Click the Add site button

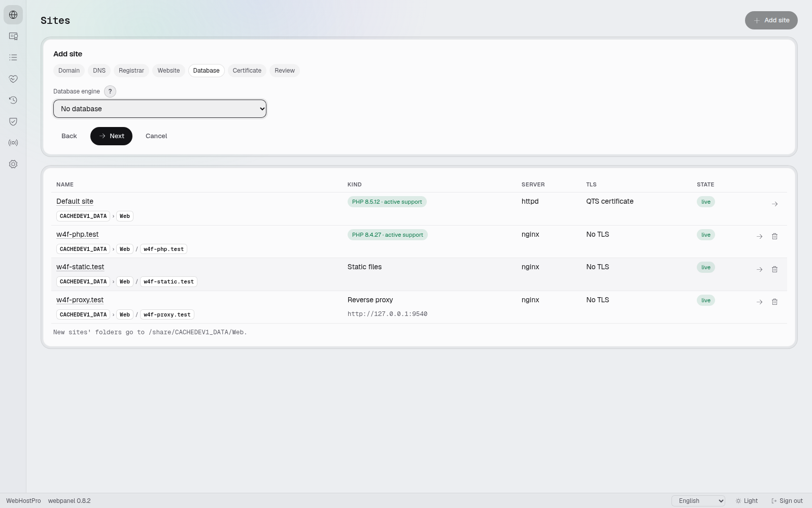[x=771, y=20]
